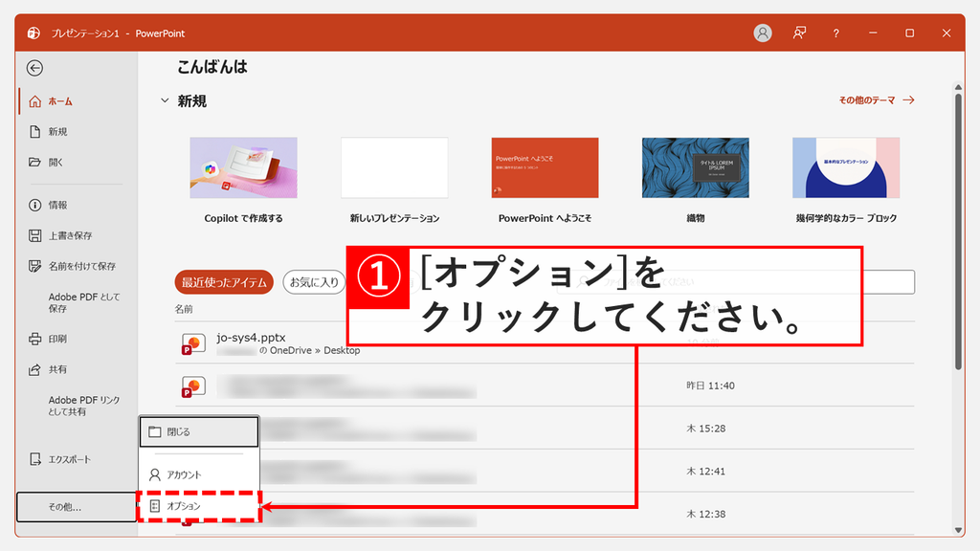
Task: Click the scrollbar down arrow
Action: [x=958, y=530]
